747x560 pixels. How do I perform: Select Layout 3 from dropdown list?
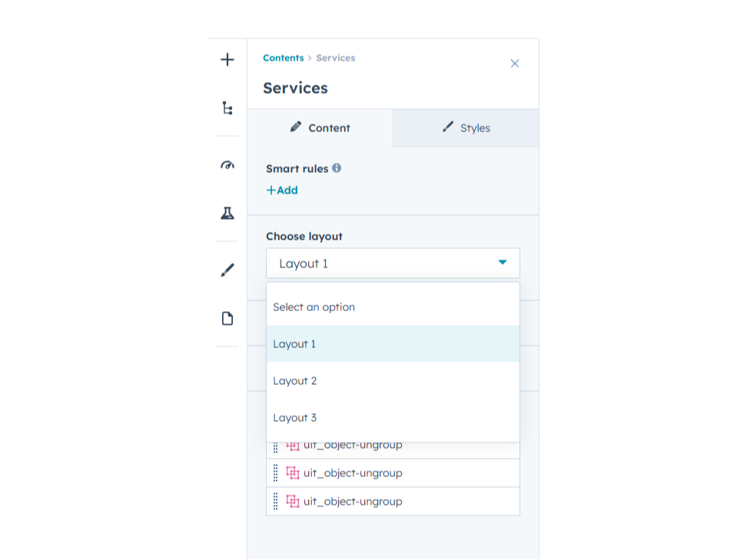[295, 418]
